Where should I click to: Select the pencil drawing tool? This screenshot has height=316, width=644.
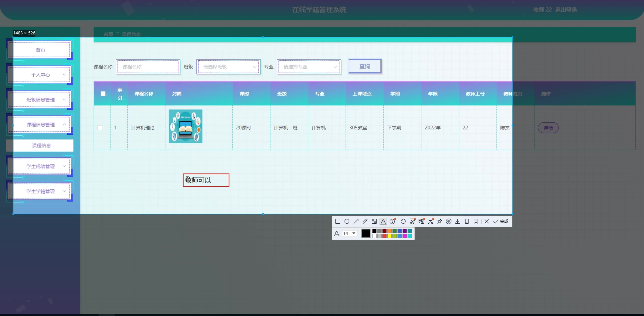365,221
